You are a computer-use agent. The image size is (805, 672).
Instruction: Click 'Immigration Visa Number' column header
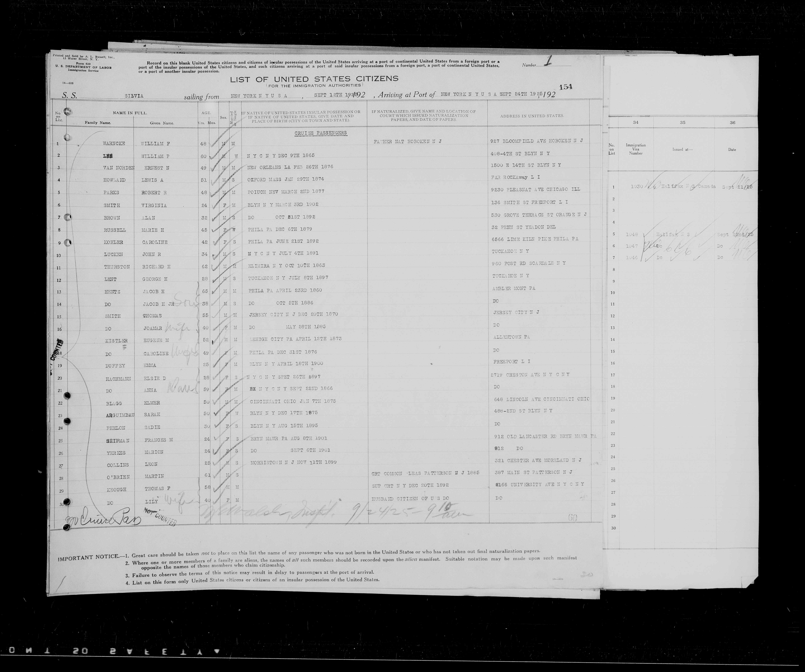636,149
